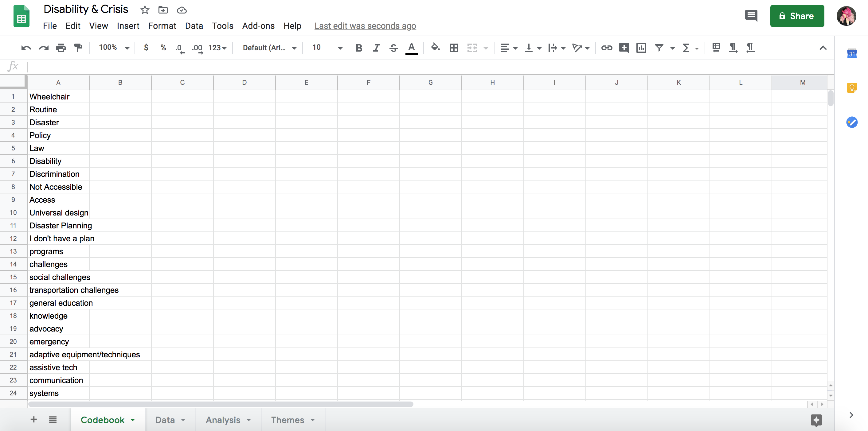The width and height of the screenshot is (868, 431).
Task: Open the Format menu
Action: 162,26
